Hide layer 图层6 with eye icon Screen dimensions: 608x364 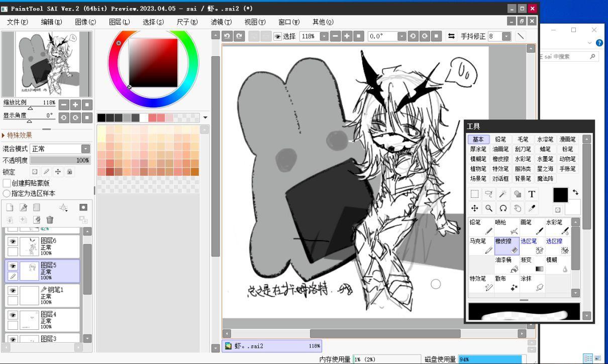[13, 241]
